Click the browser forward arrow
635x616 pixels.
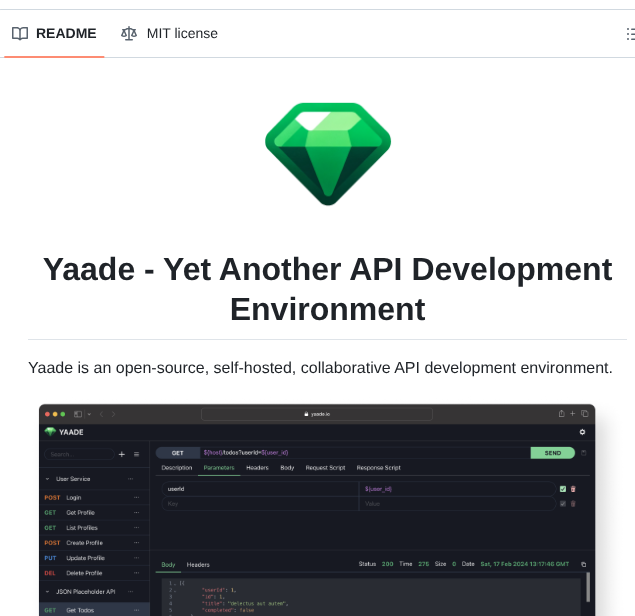(113, 414)
